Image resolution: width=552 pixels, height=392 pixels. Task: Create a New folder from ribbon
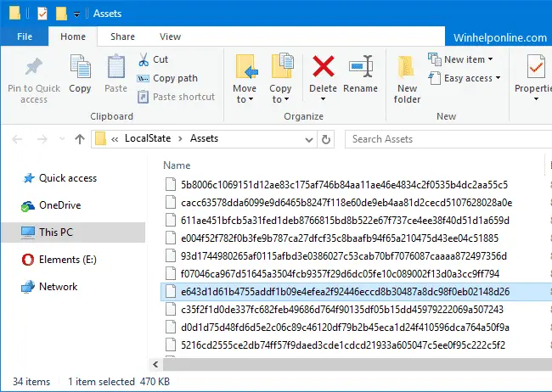pyautogui.click(x=407, y=78)
